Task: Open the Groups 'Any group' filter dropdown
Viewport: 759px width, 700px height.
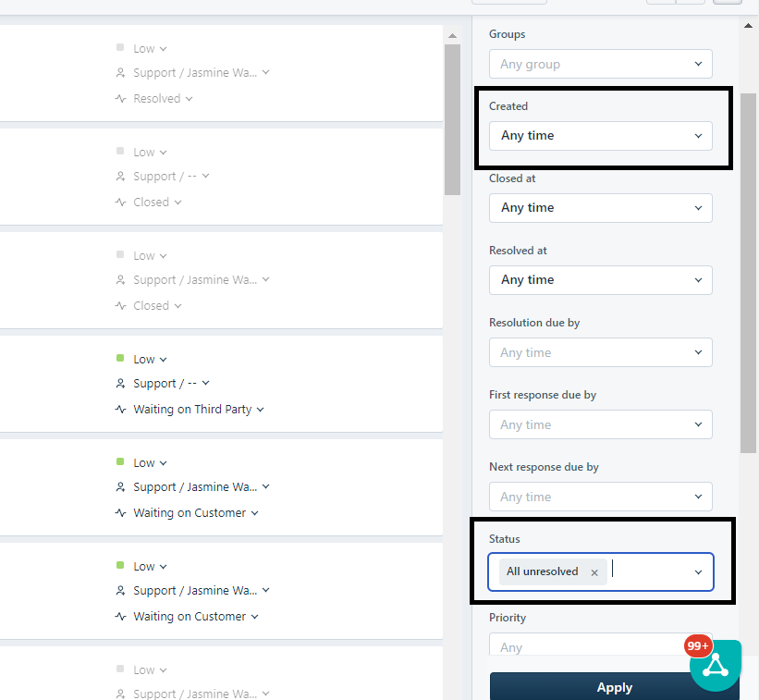Action: click(600, 64)
